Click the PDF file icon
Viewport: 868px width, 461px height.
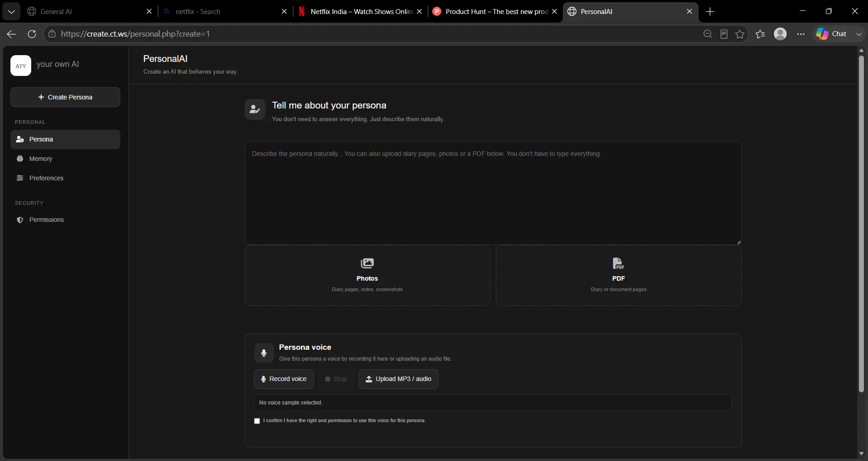pos(618,263)
